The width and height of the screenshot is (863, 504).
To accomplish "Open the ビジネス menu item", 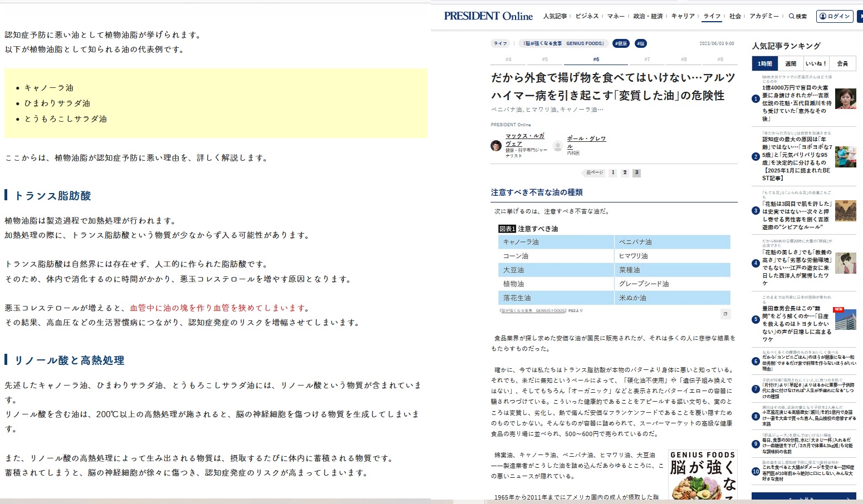I will tap(587, 16).
